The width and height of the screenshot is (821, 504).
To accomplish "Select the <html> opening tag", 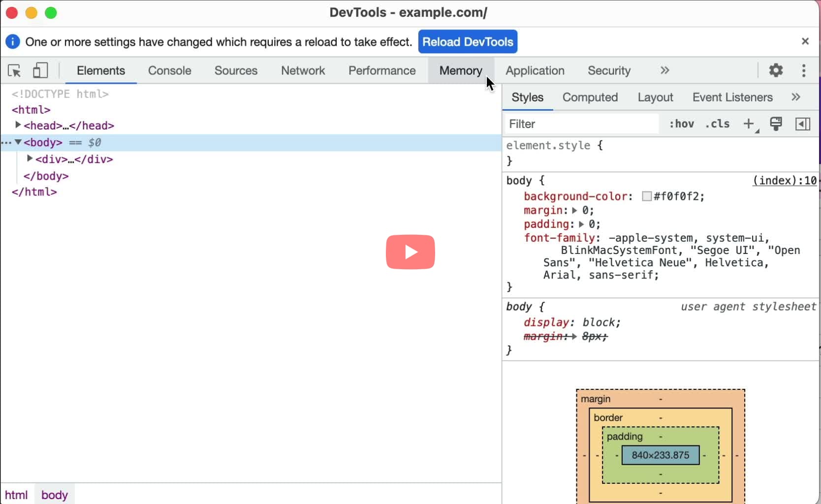I will [31, 110].
